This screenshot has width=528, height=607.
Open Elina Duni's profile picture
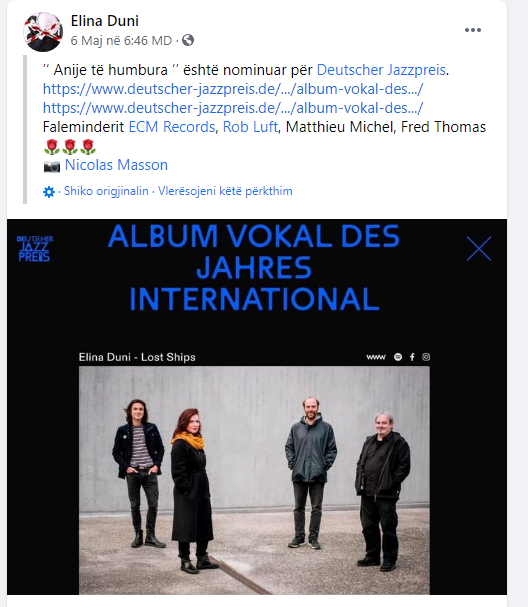pyautogui.click(x=43, y=32)
